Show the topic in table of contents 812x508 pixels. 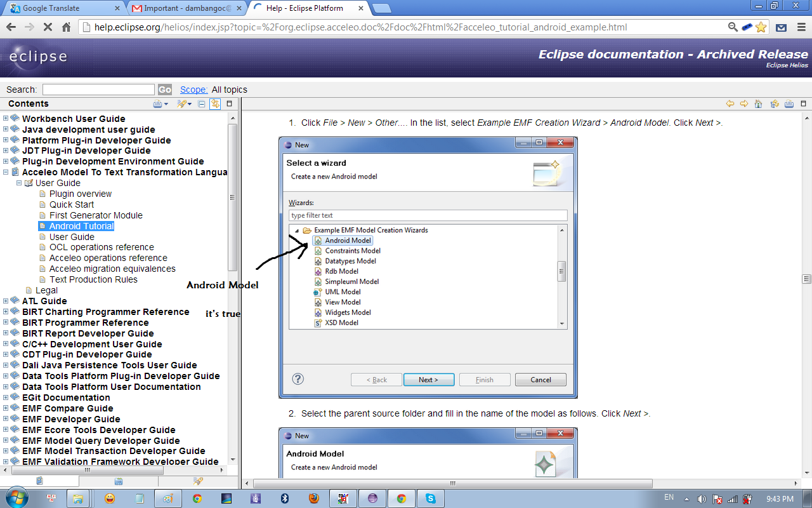775,104
